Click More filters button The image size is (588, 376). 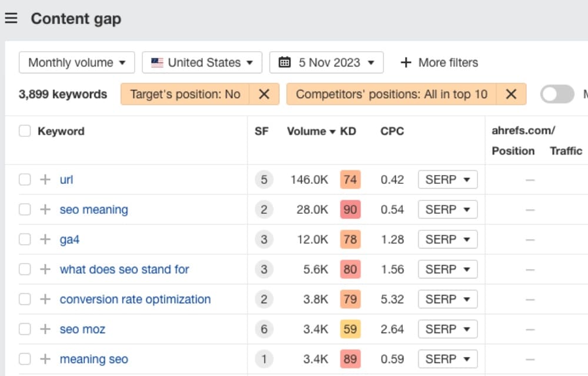tap(439, 62)
